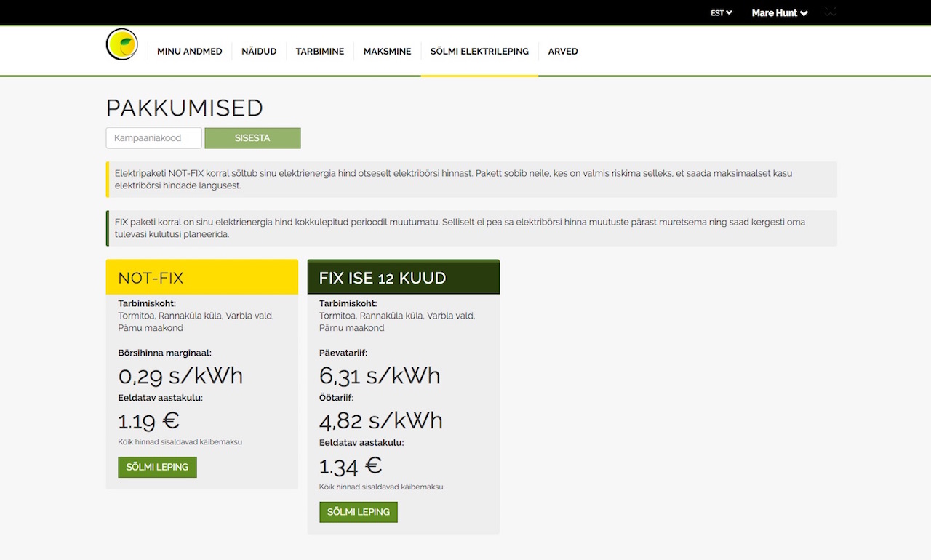Image resolution: width=931 pixels, height=560 pixels.
Task: Click the PAKKUMISED page heading
Action: pyautogui.click(x=184, y=108)
